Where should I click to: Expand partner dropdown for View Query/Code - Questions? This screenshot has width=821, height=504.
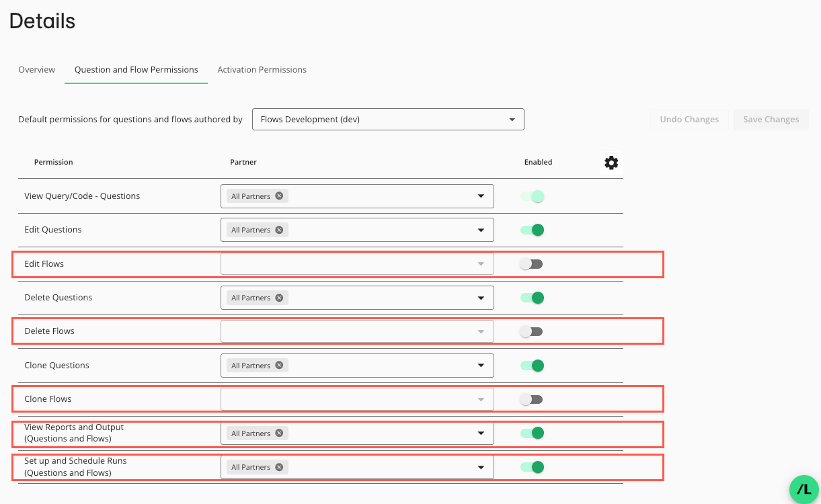click(x=481, y=196)
